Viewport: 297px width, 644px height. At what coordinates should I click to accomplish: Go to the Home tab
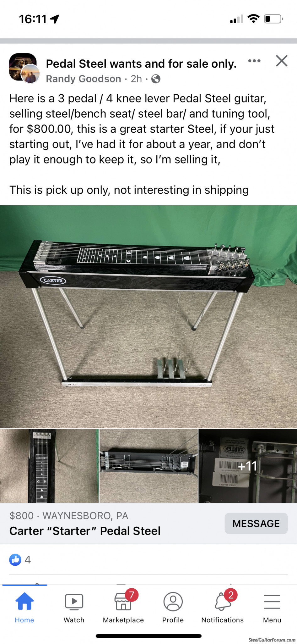point(24,606)
